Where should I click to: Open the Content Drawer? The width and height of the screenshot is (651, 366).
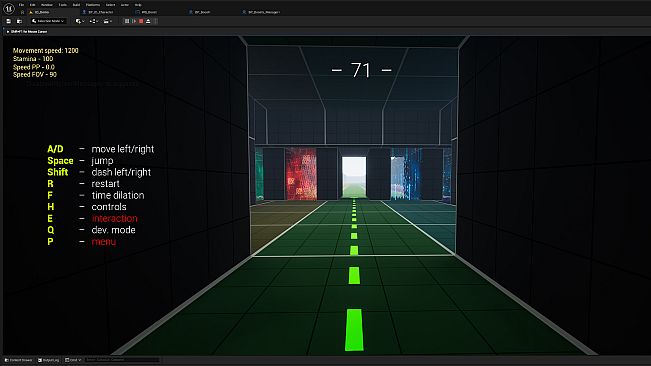click(x=19, y=360)
